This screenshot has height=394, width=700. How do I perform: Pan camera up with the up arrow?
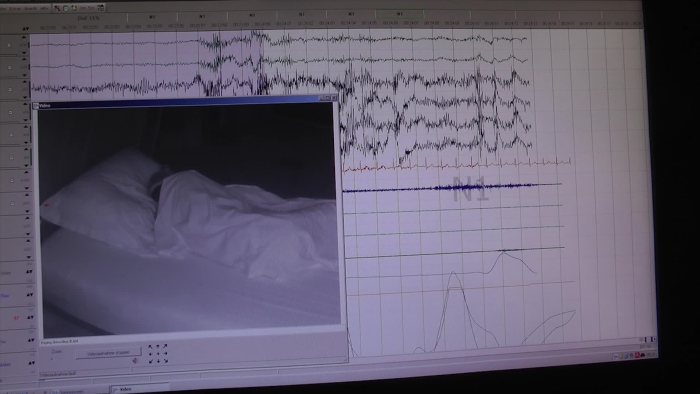(158, 346)
